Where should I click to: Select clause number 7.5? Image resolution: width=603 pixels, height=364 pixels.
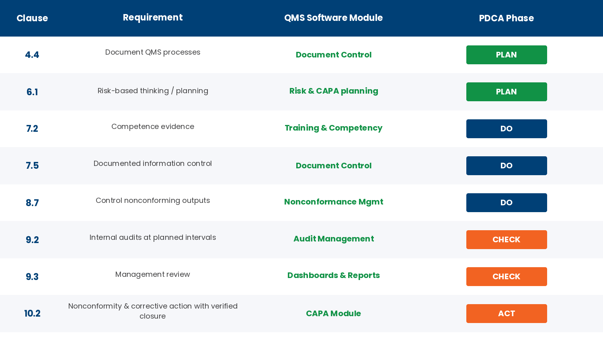tap(32, 166)
